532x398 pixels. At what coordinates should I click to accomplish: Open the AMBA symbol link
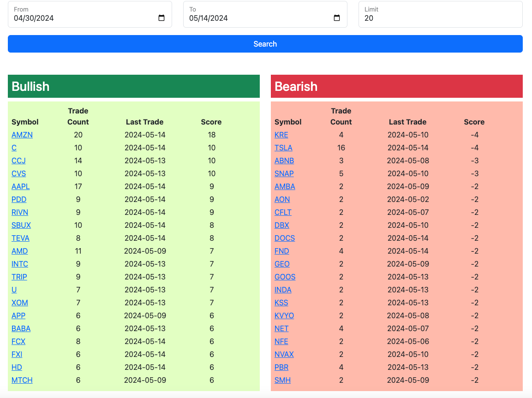pyautogui.click(x=285, y=186)
